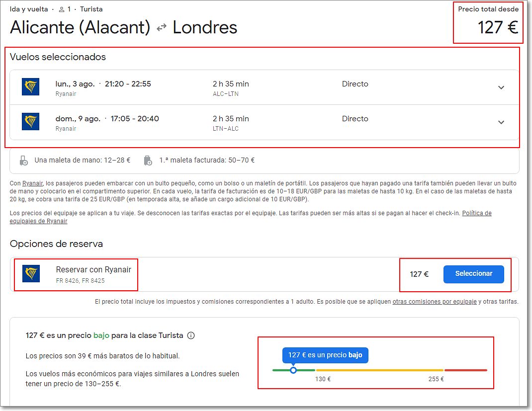The image size is (532, 411).
Task: Click '130 €' label under price bar
Action: [323, 379]
